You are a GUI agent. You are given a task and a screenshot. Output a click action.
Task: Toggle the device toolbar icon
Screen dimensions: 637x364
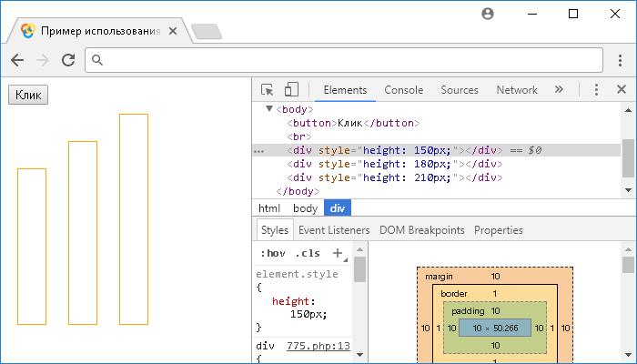pyautogui.click(x=291, y=89)
